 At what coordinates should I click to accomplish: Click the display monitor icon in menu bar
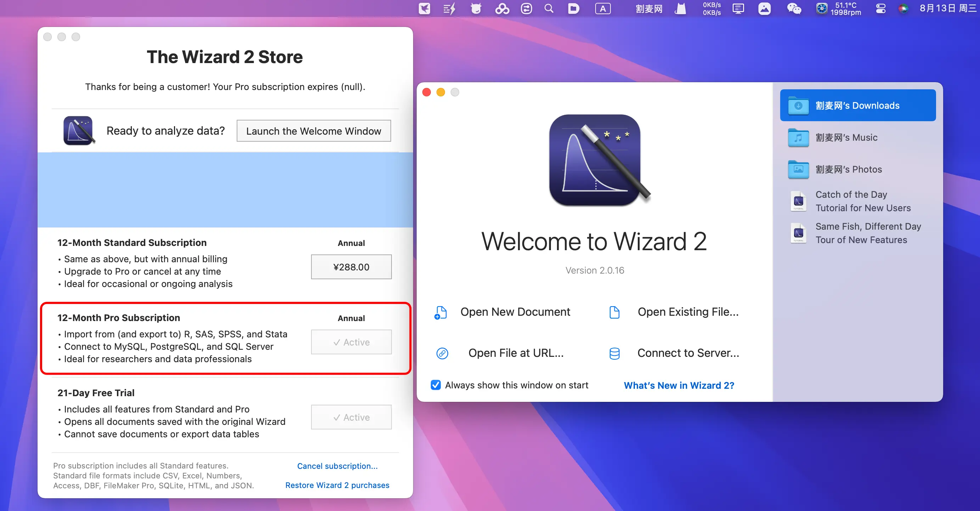click(738, 9)
